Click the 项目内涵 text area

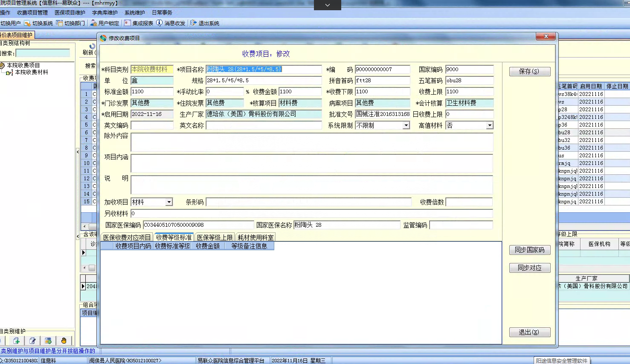[x=312, y=163]
